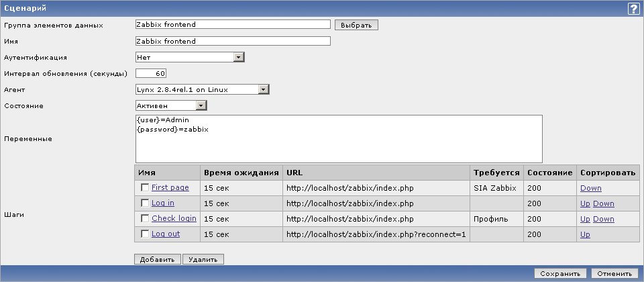Click the Удалить button
This screenshot has width=644, height=282.
pyautogui.click(x=203, y=259)
